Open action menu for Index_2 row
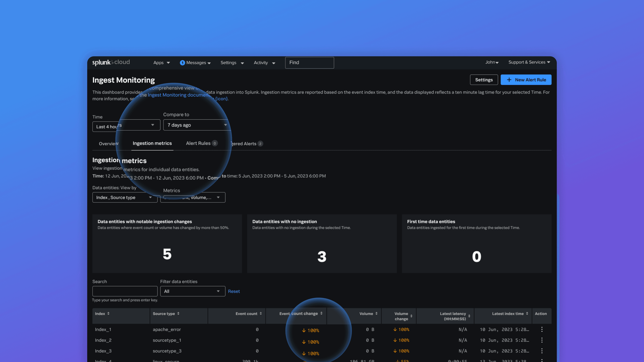The width and height of the screenshot is (644, 362). [542, 340]
